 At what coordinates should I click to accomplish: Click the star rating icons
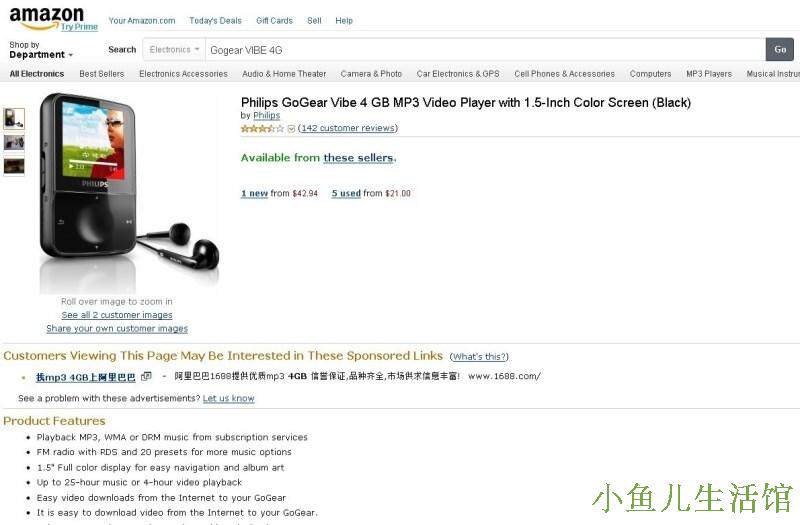(x=262, y=129)
